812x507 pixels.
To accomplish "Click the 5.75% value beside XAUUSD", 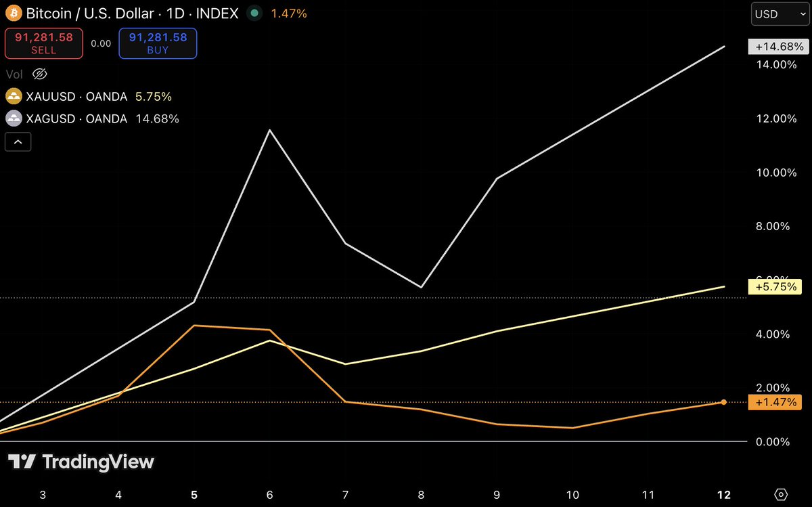I will coord(154,96).
